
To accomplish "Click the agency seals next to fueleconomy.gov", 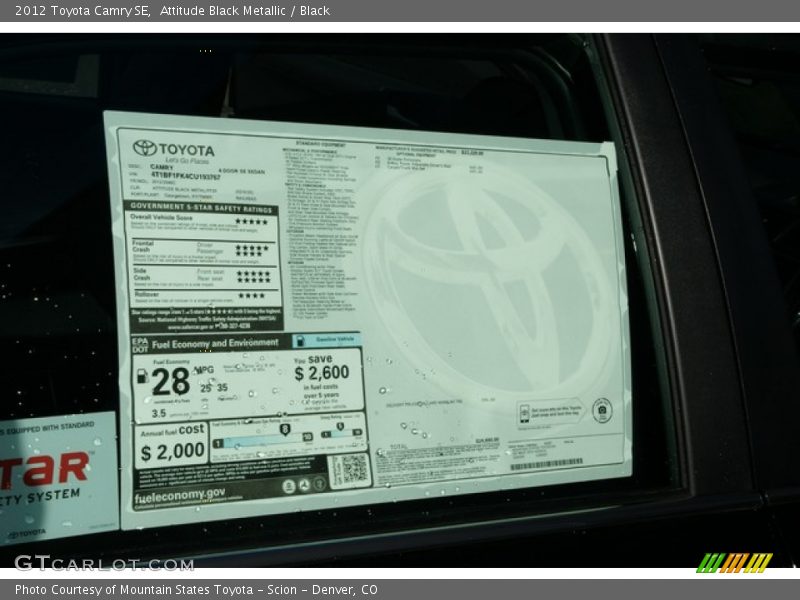I will (x=304, y=485).
